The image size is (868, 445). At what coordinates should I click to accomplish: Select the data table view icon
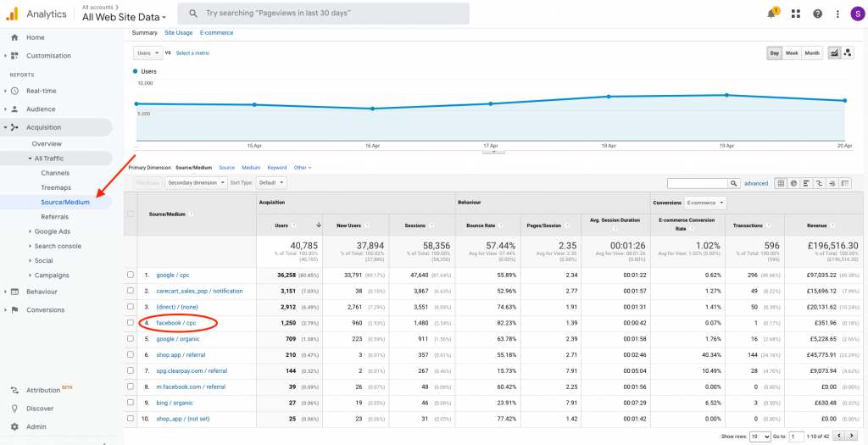tap(781, 183)
